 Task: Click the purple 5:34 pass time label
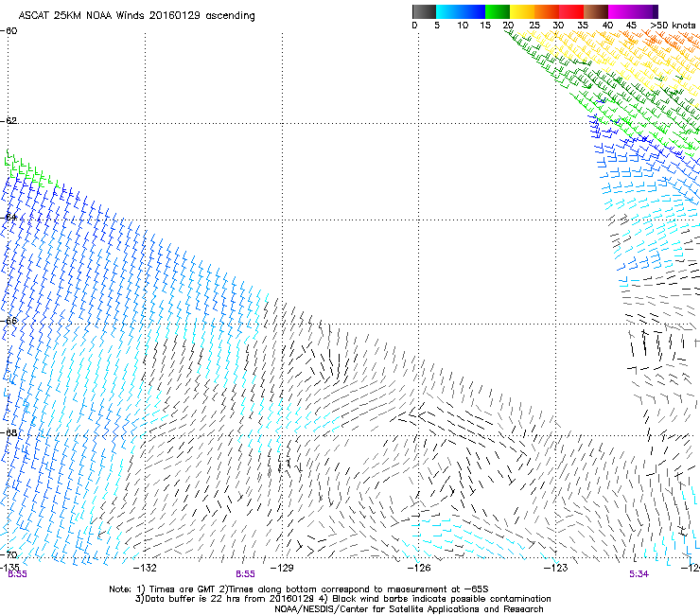(x=639, y=574)
